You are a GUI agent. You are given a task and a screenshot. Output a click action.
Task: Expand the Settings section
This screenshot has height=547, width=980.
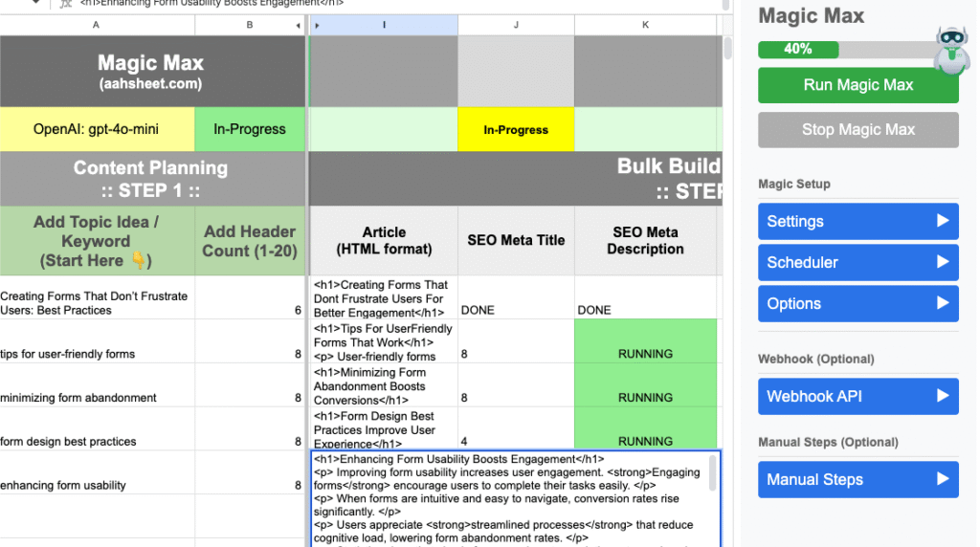[857, 221]
